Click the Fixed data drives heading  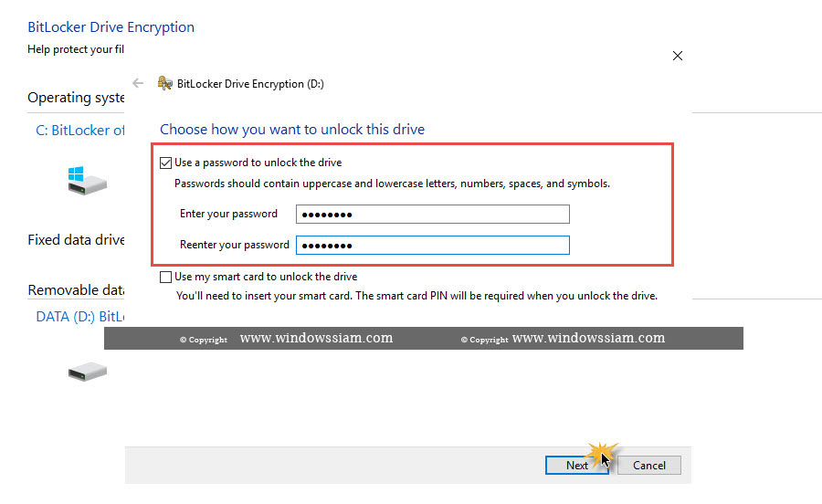point(76,240)
